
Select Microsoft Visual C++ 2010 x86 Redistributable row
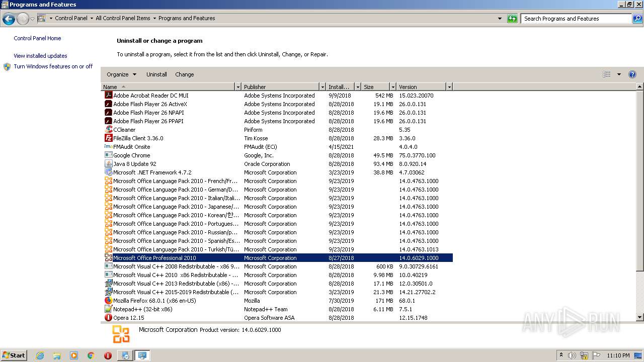point(277,275)
